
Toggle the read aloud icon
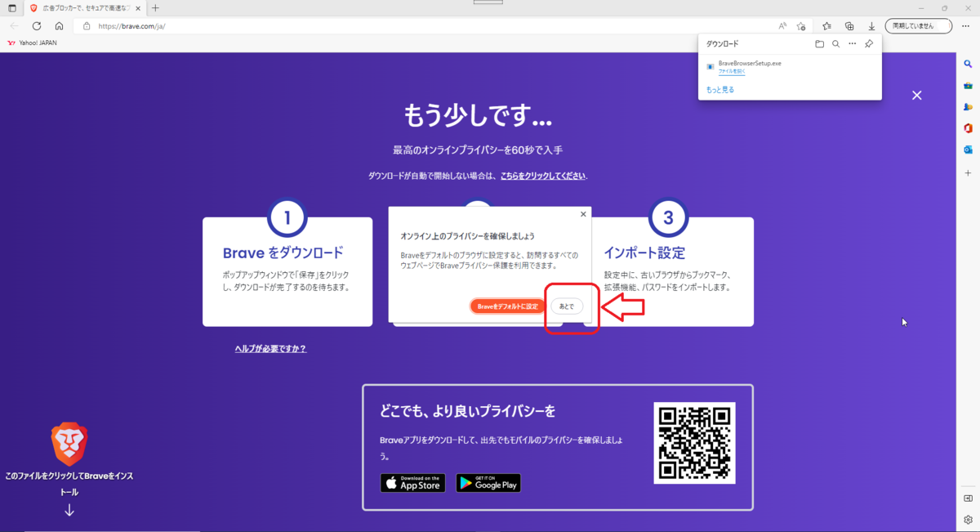782,26
